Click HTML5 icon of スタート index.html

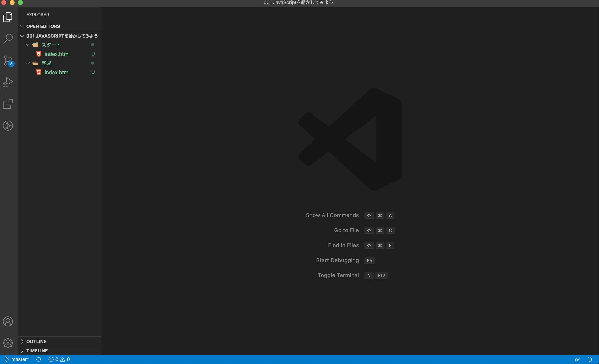coord(39,54)
